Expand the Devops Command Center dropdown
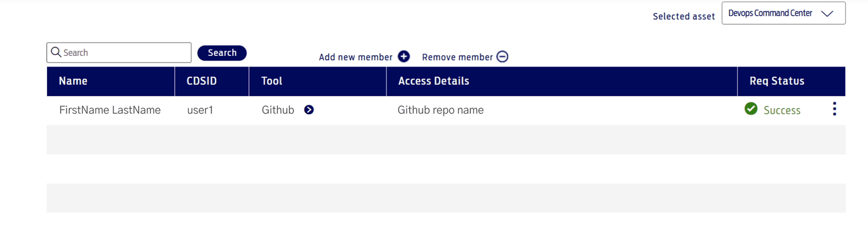The image size is (868, 235). 783,13
